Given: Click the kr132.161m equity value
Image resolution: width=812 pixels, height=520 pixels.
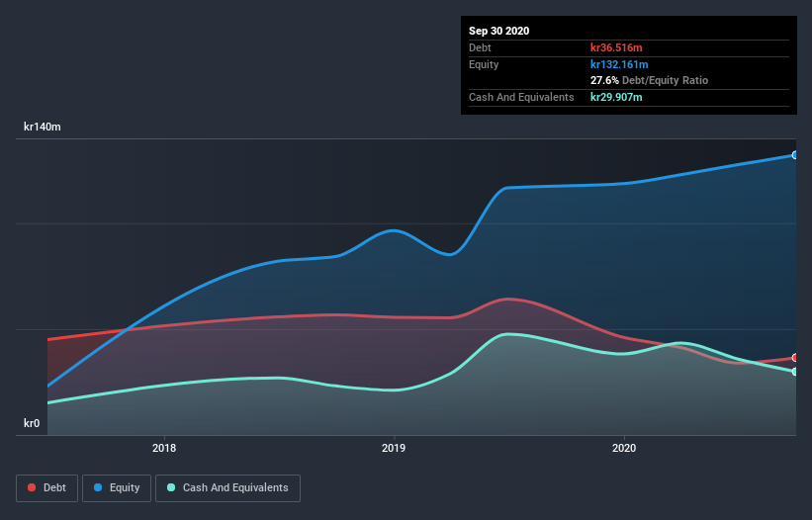Looking at the screenshot, I should (x=619, y=64).
